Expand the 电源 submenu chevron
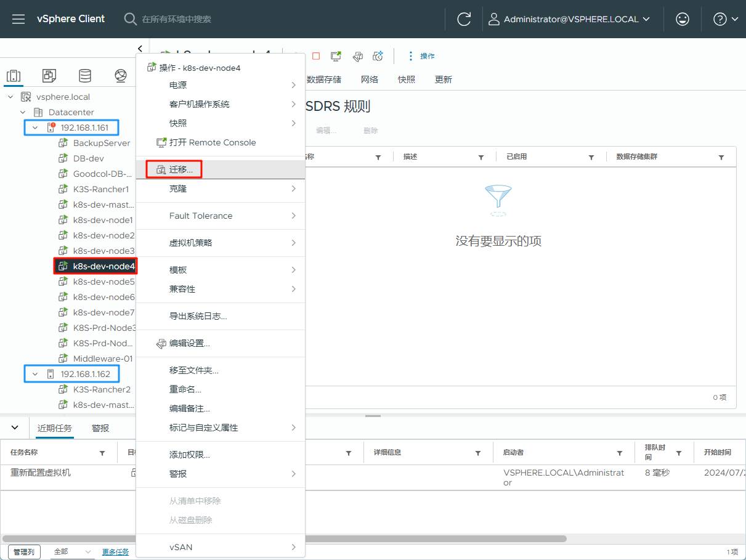 point(294,85)
